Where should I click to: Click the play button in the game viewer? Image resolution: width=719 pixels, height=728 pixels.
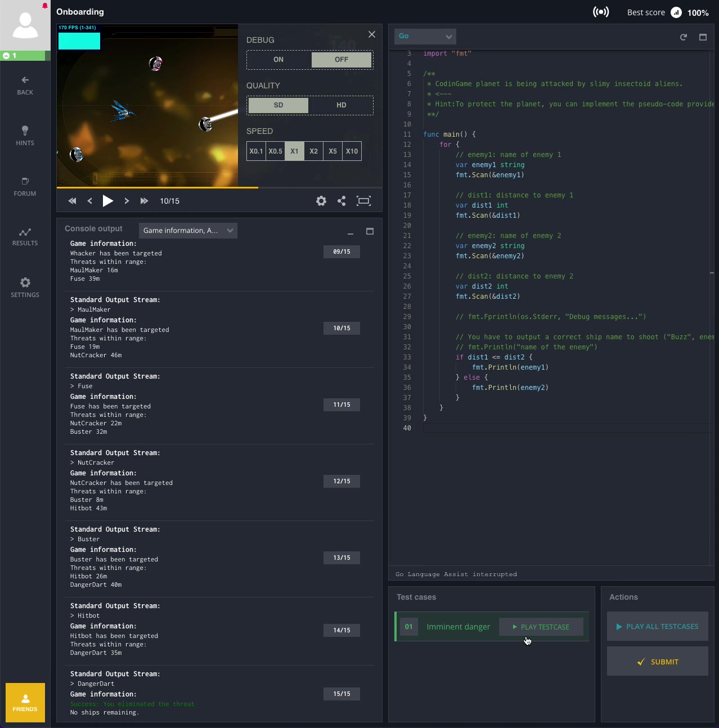[107, 201]
